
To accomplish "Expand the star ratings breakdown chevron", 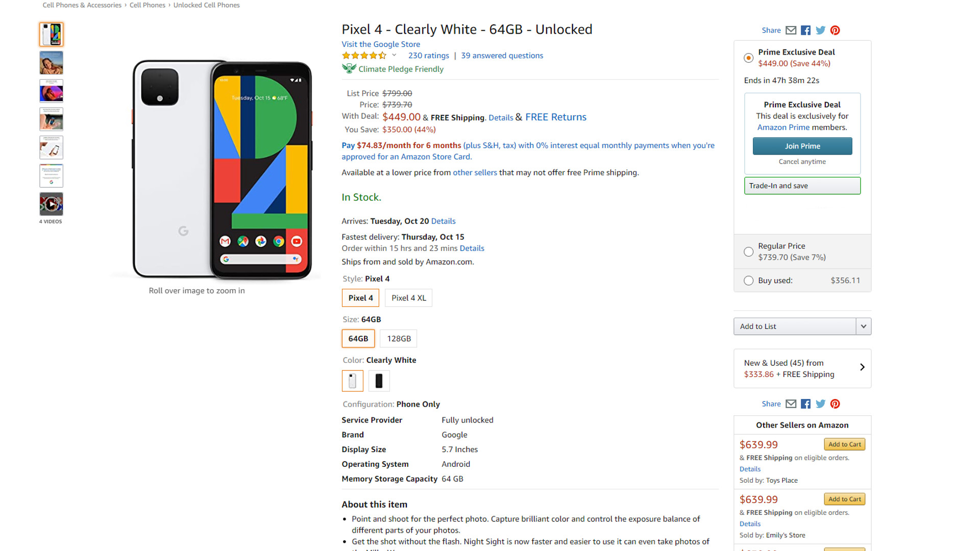I will coord(394,55).
